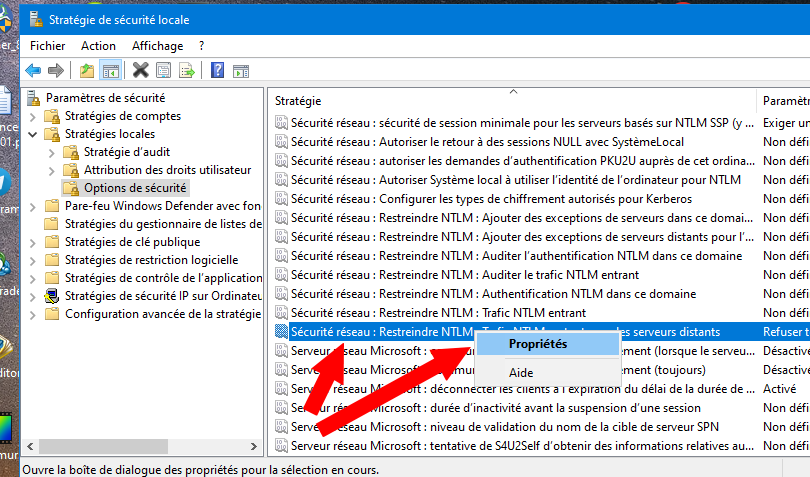This screenshot has height=477, width=810.
Task: Expand the Stratégie d'audit node
Action: coord(51,153)
